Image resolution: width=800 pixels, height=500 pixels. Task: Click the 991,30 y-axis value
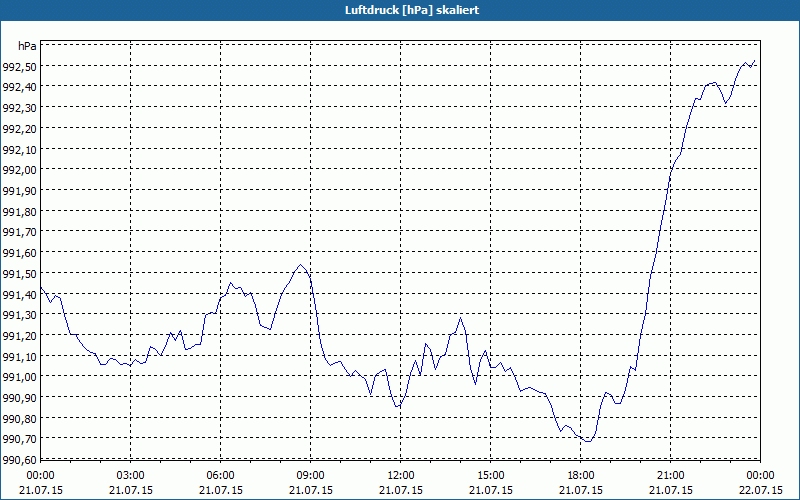coord(19,315)
